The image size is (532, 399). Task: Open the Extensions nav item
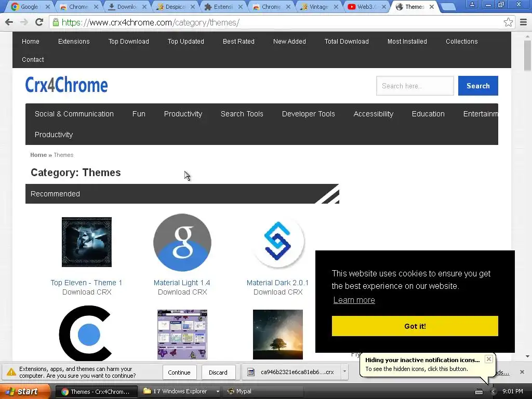pyautogui.click(x=74, y=42)
